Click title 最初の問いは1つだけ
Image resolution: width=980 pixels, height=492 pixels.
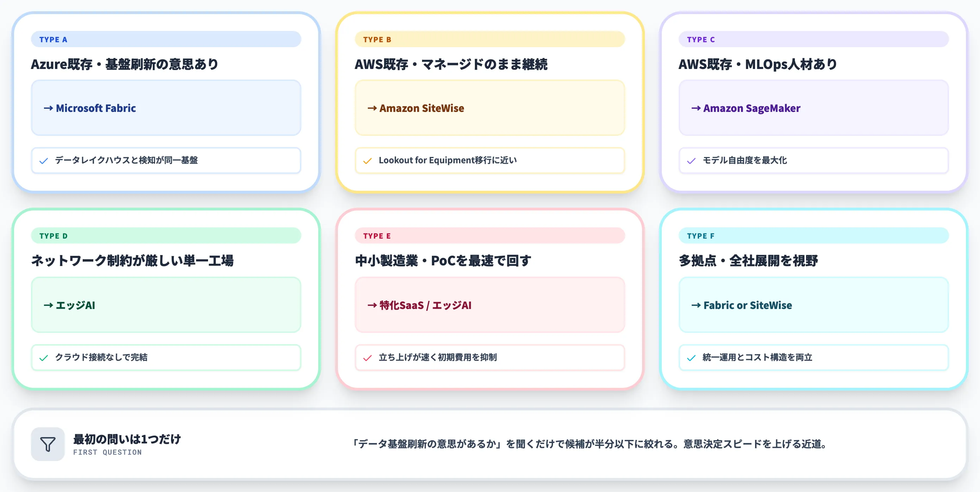point(127,439)
